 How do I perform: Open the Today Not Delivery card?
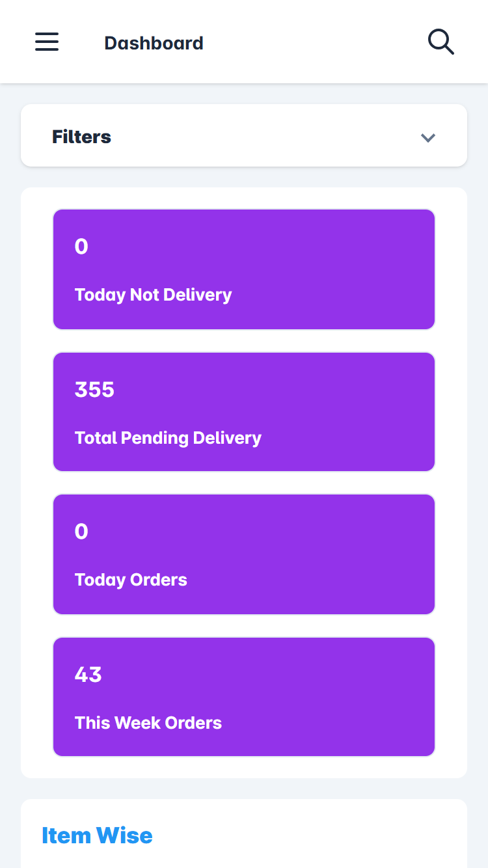point(244,269)
